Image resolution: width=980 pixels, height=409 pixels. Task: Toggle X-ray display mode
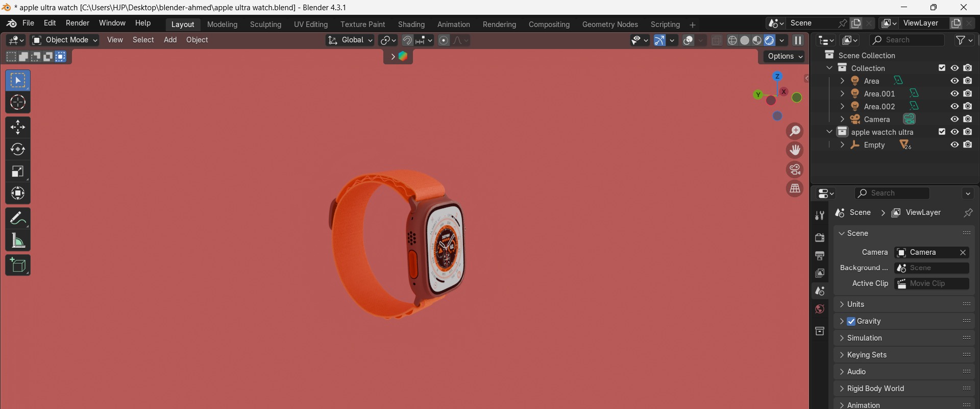[717, 40]
